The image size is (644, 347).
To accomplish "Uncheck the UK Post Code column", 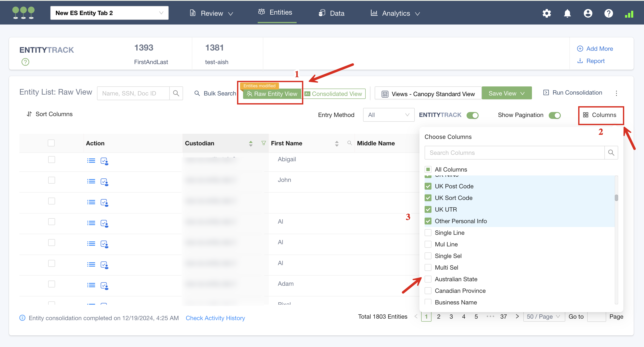I will click(x=428, y=186).
